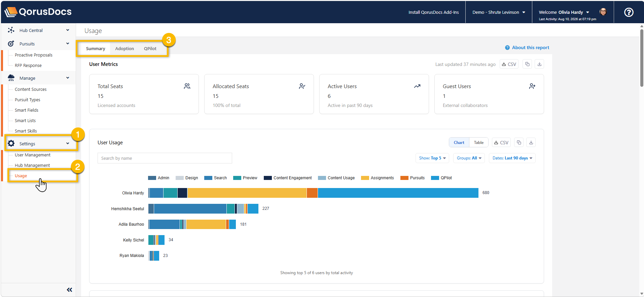Switch to the Adoption tab
Screen dimensions: 644x297
pyautogui.click(x=124, y=49)
